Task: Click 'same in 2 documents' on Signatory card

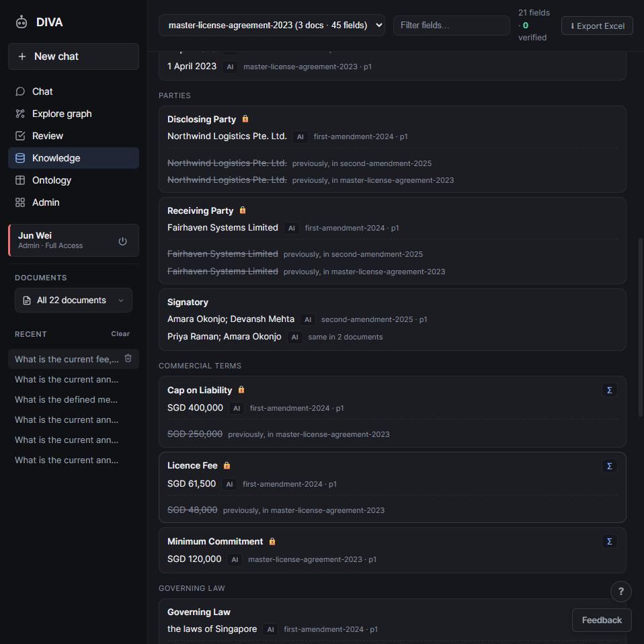Action: (x=346, y=337)
